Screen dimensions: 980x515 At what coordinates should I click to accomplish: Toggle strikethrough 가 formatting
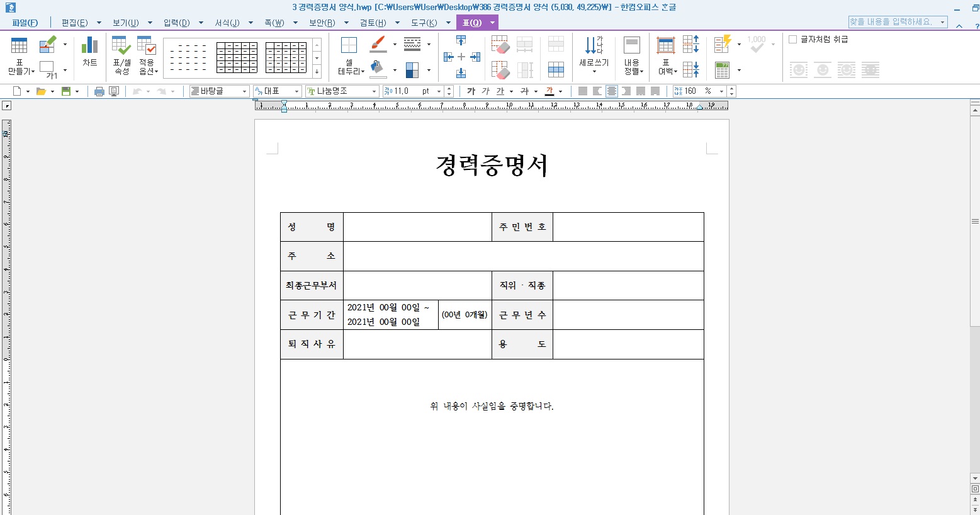(x=524, y=91)
